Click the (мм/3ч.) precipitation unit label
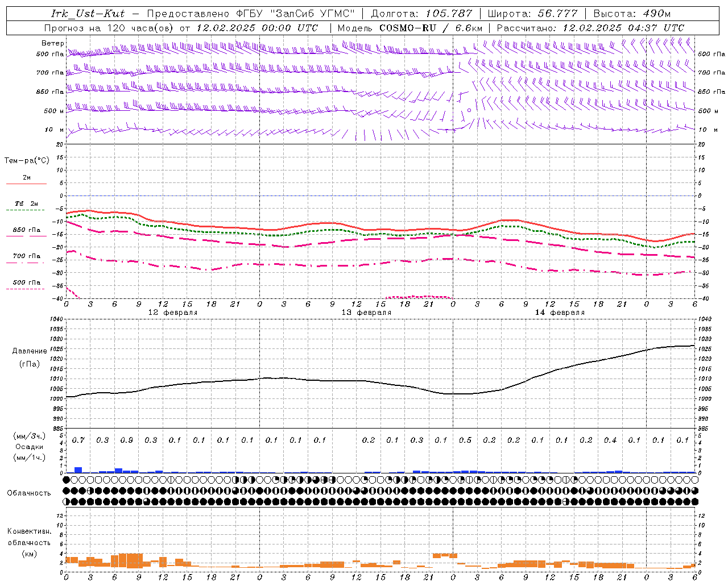 (x=30, y=436)
